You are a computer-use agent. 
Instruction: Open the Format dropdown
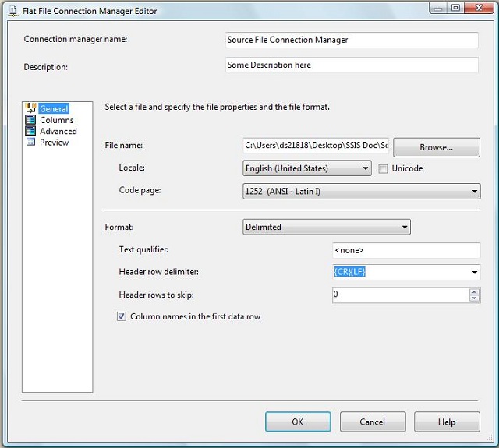(405, 228)
